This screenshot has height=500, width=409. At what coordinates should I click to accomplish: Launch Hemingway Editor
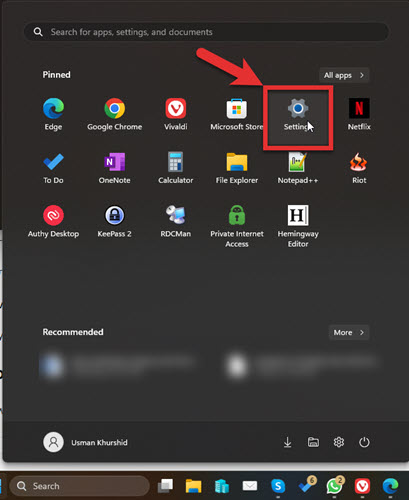[x=298, y=227]
